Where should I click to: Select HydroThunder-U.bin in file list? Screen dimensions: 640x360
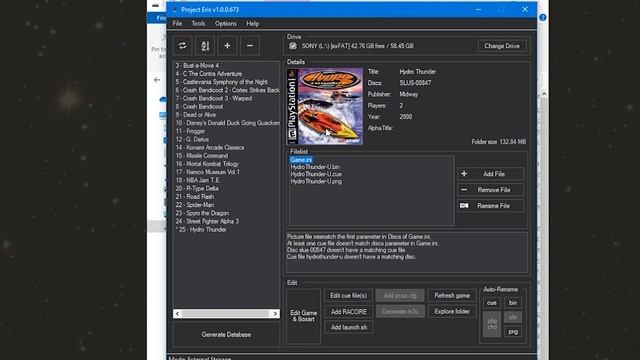pos(315,167)
